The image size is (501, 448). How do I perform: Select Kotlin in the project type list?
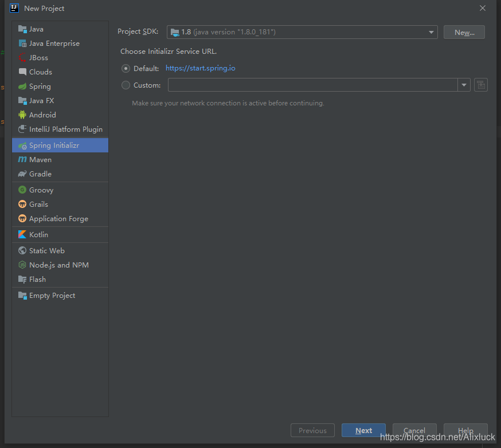(60, 235)
